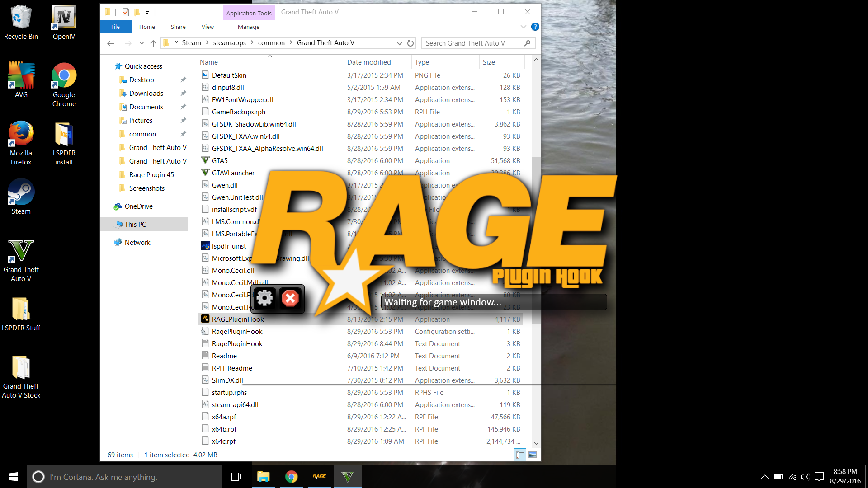The width and height of the screenshot is (868, 488).
Task: Click the RAGE Plugin Hook settings gear
Action: [265, 298]
